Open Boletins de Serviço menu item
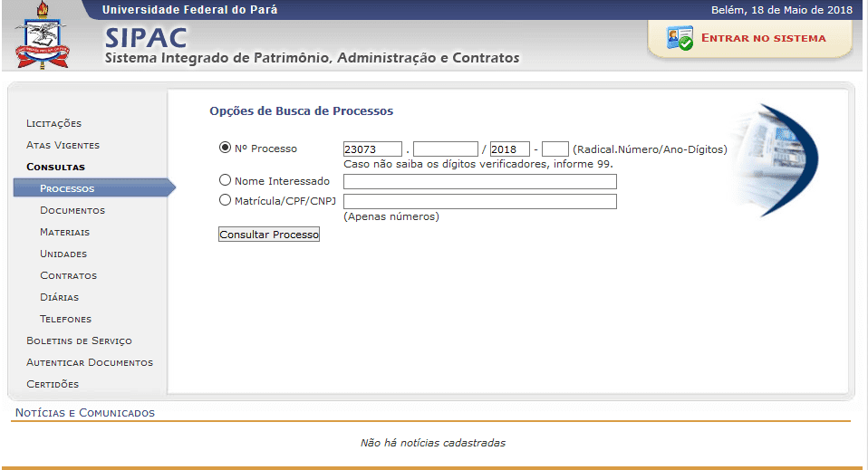The image size is (868, 470). click(x=79, y=341)
